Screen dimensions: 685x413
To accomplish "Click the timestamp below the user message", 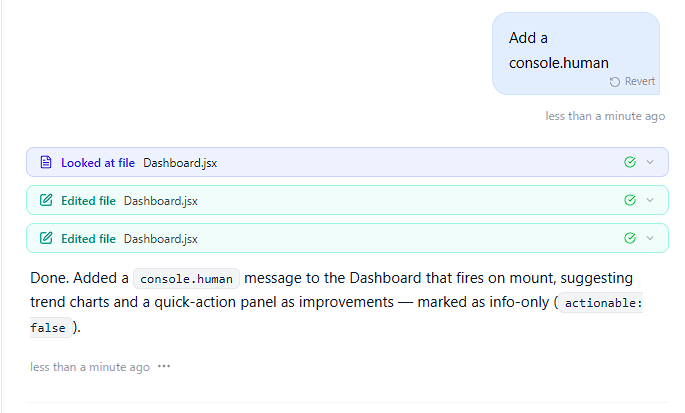I will click(604, 116).
